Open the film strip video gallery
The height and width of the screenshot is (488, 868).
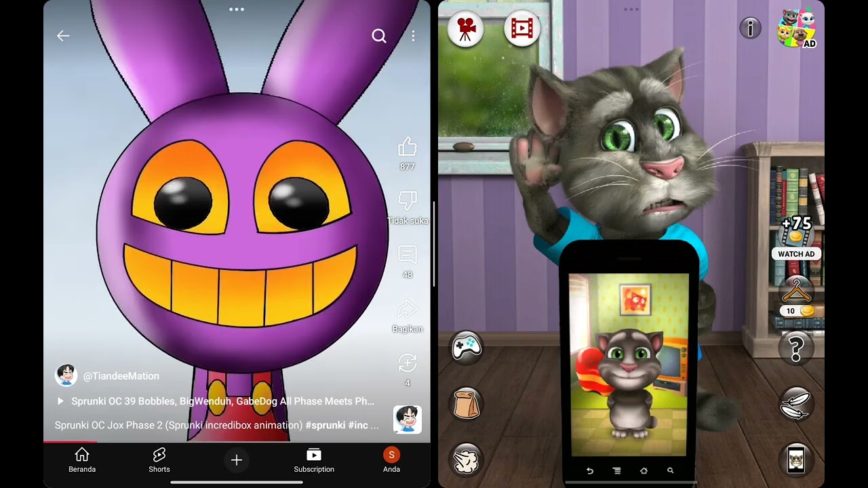[522, 28]
